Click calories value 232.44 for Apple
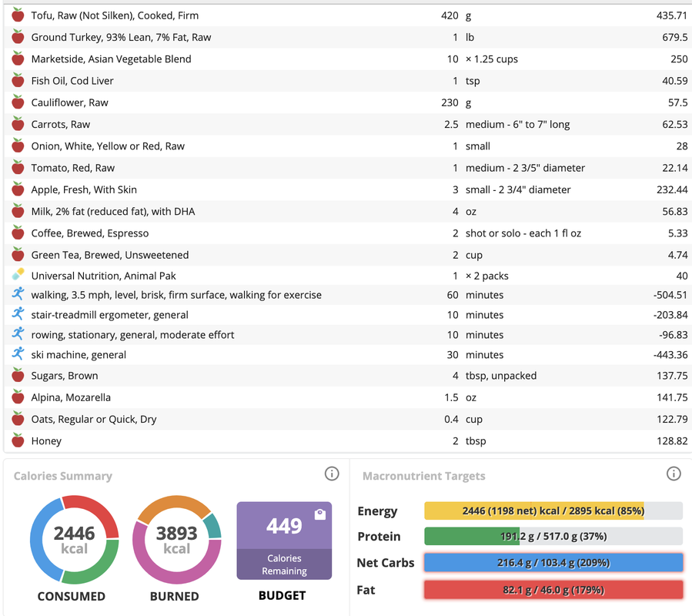692x616 pixels. tap(672, 189)
